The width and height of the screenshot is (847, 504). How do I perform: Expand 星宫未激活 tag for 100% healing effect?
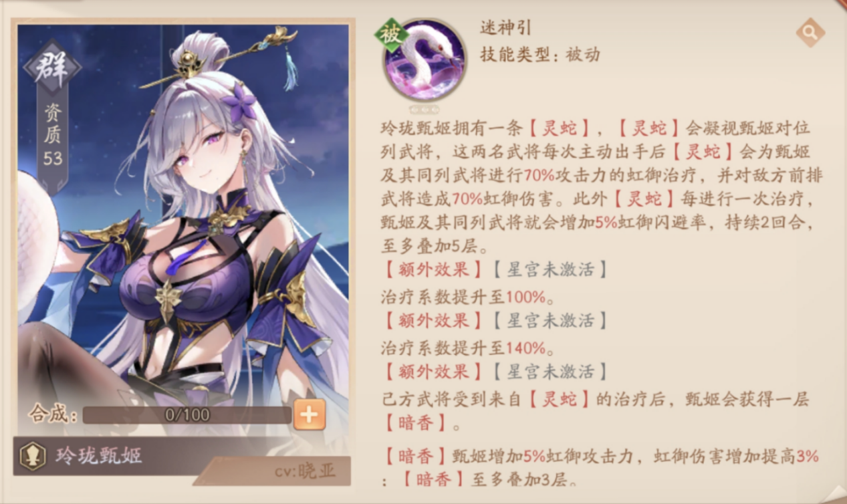550,269
